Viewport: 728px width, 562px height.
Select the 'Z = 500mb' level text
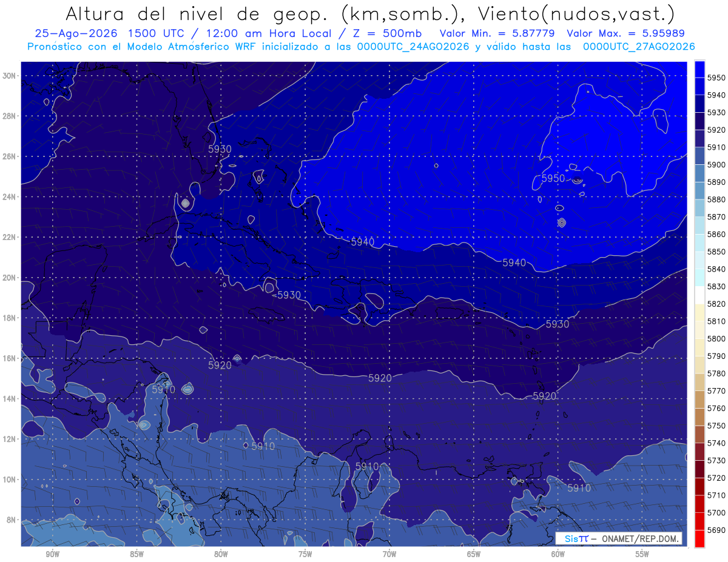point(385,34)
